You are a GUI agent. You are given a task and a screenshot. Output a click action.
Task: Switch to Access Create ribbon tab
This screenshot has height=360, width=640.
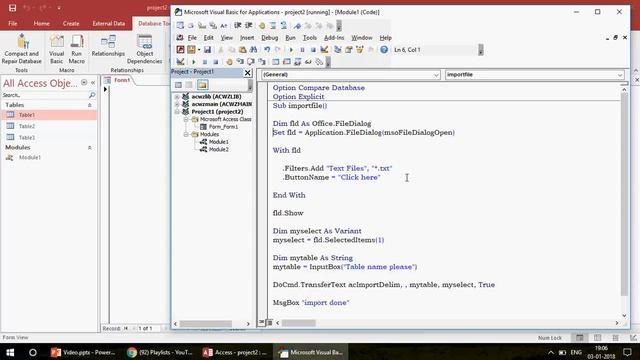click(71, 23)
